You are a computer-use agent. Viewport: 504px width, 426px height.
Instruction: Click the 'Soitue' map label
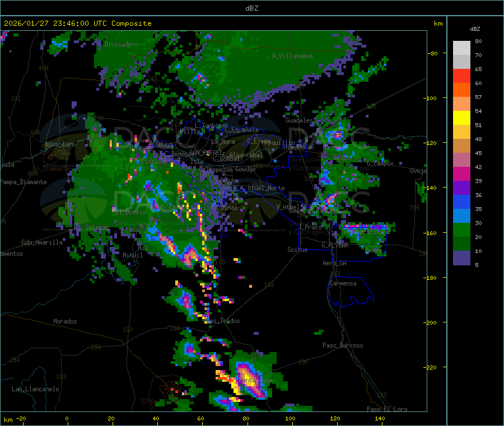297,250
